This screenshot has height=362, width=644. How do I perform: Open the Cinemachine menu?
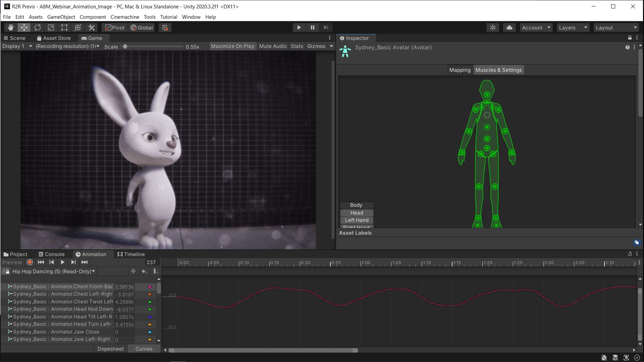[x=124, y=17]
